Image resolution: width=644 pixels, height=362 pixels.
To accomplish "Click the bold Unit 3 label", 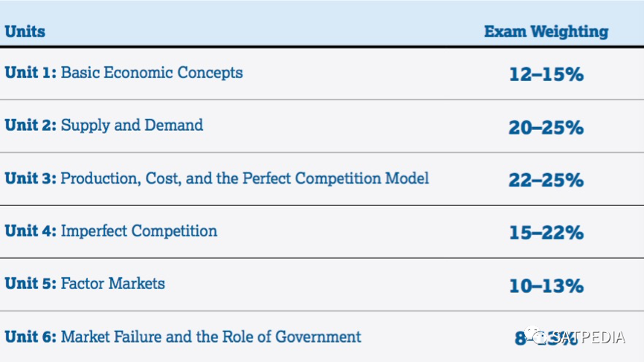I will [x=30, y=178].
